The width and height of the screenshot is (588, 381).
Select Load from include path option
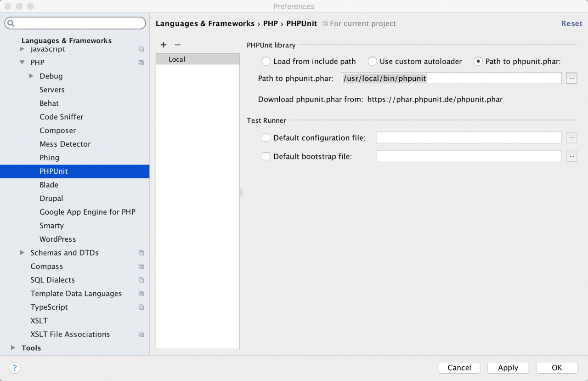click(x=266, y=61)
